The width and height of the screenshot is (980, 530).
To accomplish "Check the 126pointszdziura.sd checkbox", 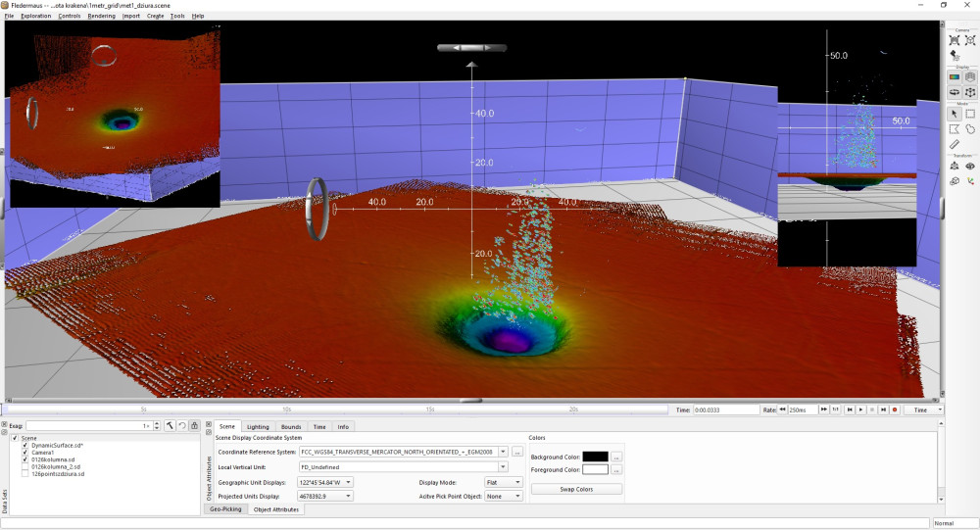I will [24, 474].
